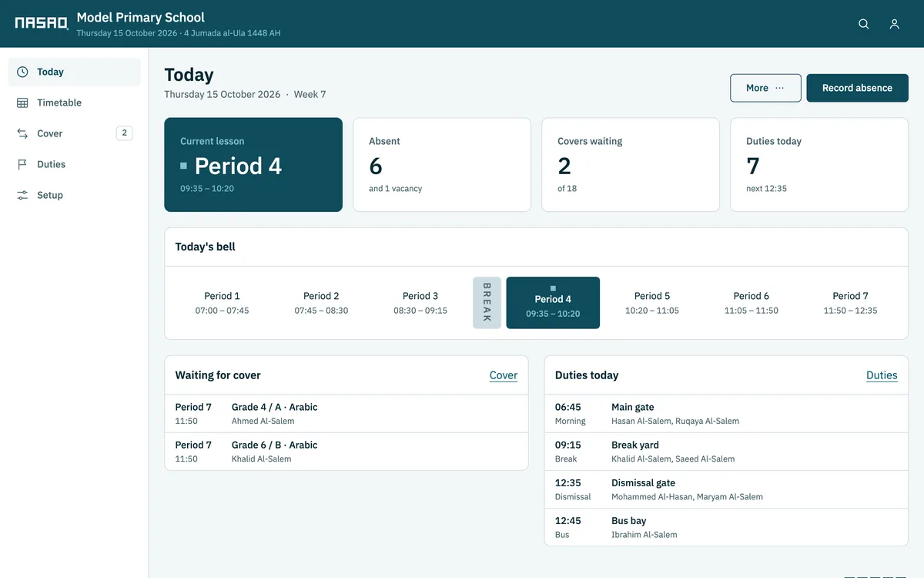Click the Waiting for cover heading

pyautogui.click(x=218, y=375)
